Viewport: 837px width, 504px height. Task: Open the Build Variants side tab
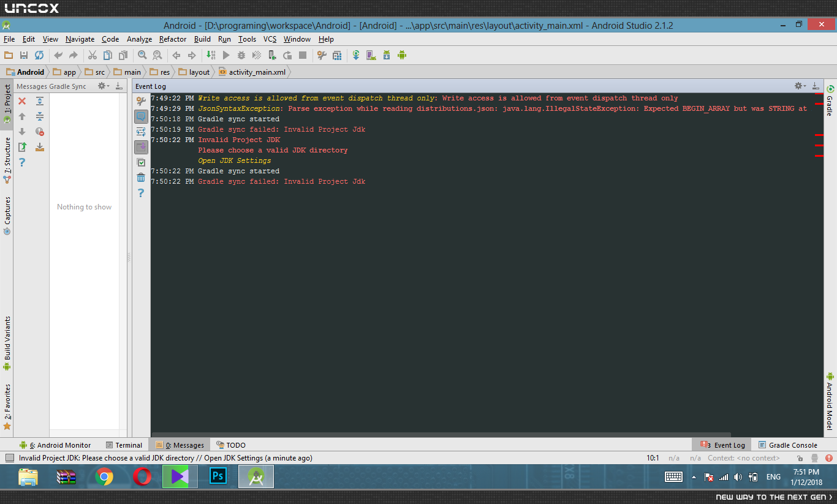(7, 344)
